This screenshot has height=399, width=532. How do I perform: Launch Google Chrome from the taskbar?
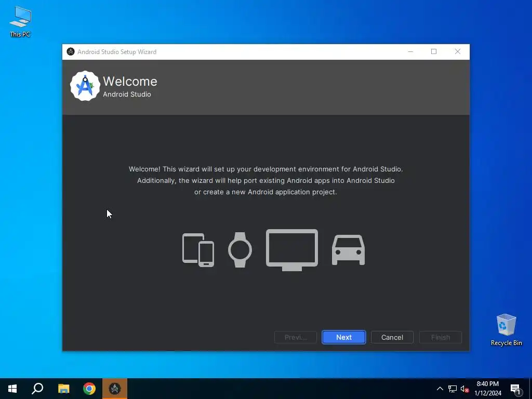(89, 389)
